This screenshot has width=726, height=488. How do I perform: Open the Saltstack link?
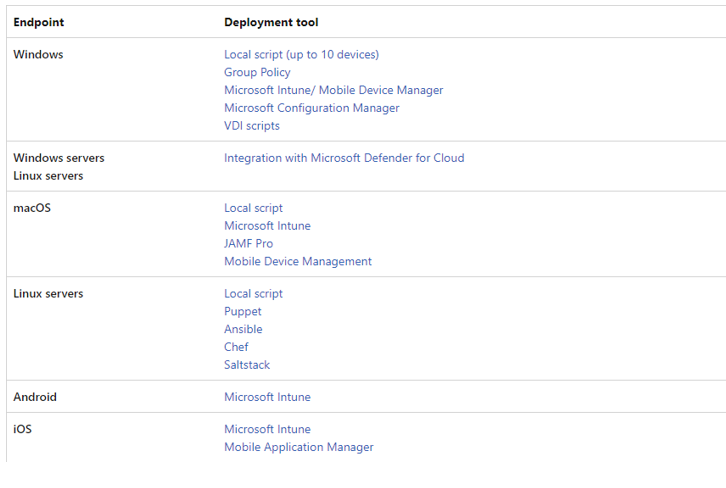point(247,365)
